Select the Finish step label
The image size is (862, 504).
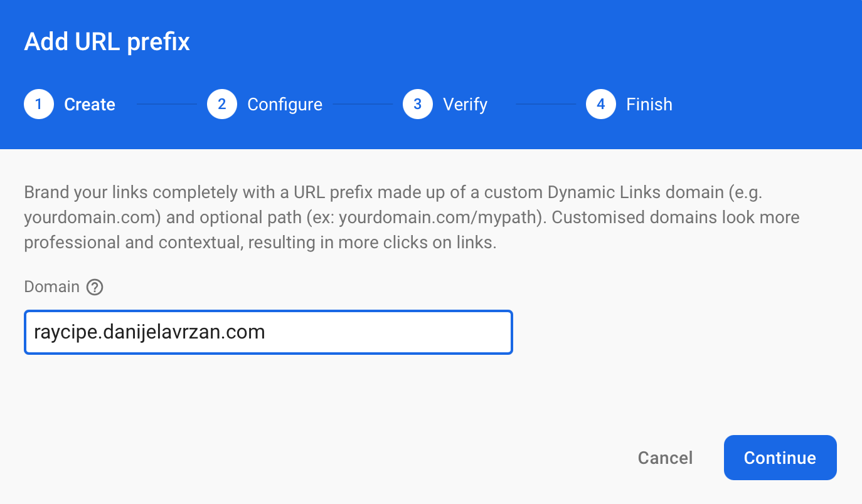pyautogui.click(x=649, y=104)
